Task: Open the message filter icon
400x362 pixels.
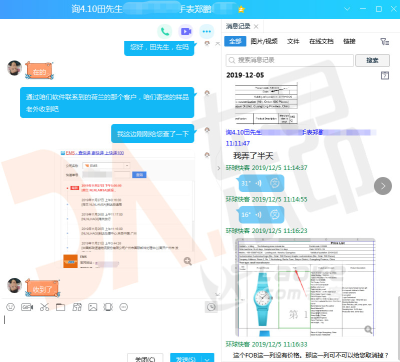Action: tap(385, 41)
